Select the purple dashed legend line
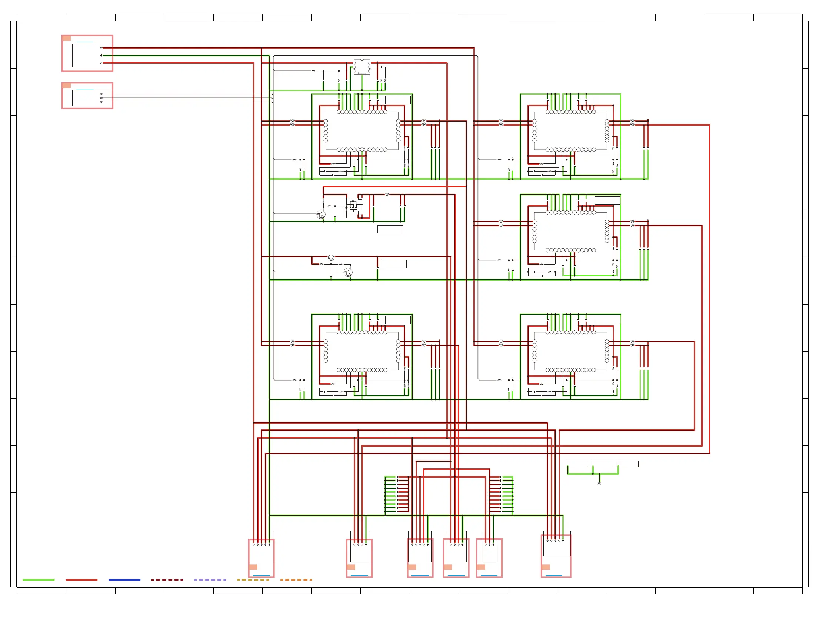This screenshot has height=624, width=840. tap(210, 580)
